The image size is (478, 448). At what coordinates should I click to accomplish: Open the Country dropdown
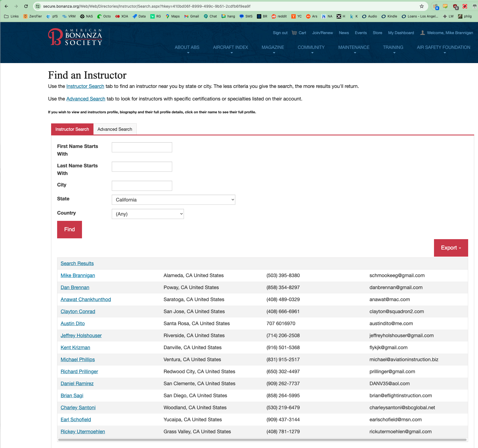pyautogui.click(x=148, y=214)
